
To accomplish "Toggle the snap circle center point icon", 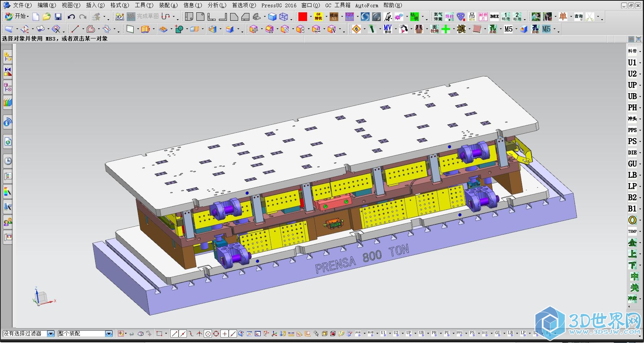I will 208,334.
